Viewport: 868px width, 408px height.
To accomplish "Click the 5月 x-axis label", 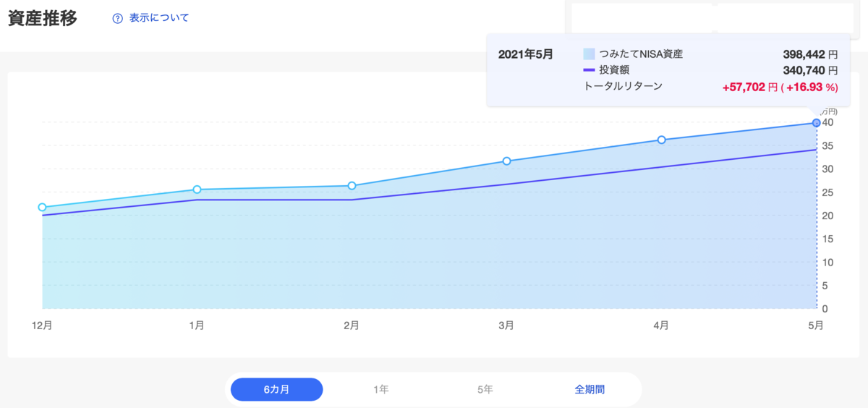I will (815, 326).
